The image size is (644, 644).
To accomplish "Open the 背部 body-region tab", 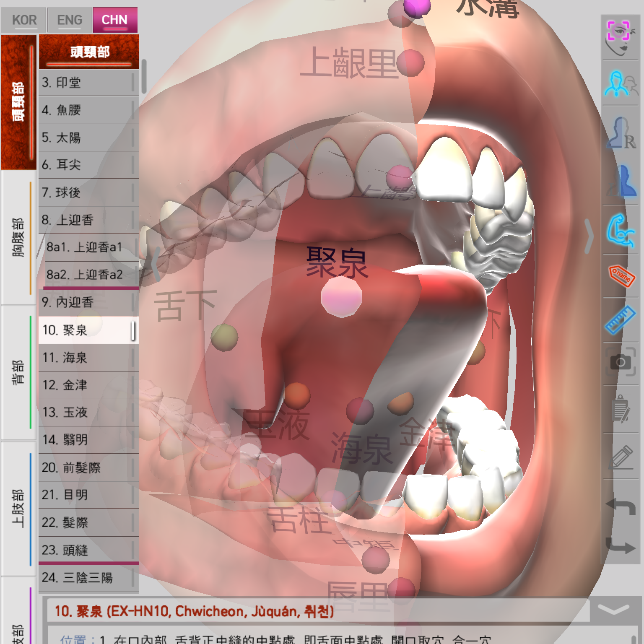I will coord(18,372).
